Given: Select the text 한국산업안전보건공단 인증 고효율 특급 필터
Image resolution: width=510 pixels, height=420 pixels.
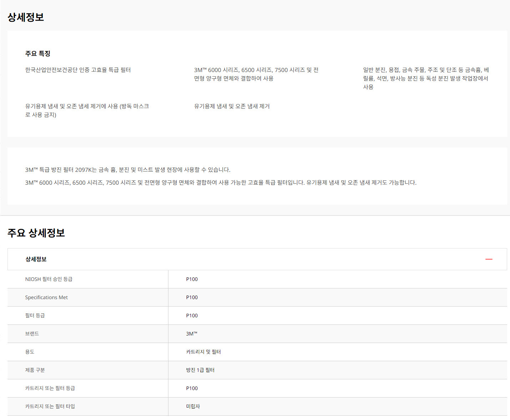Looking at the screenshot, I should pos(78,70).
